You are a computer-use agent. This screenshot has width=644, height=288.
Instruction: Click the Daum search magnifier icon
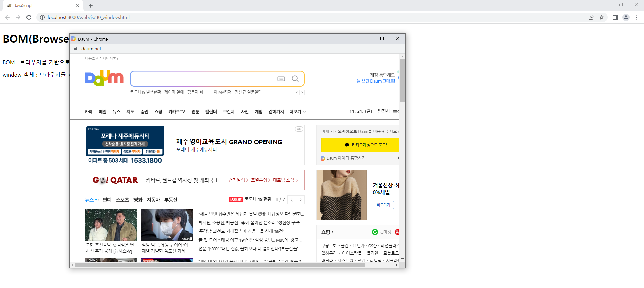[295, 79]
